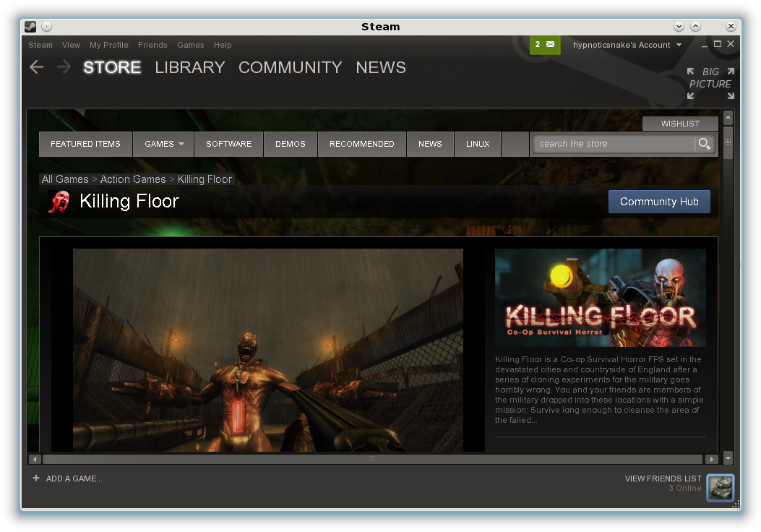Open the Help menu
Screen dimensions: 761x532
click(x=223, y=45)
